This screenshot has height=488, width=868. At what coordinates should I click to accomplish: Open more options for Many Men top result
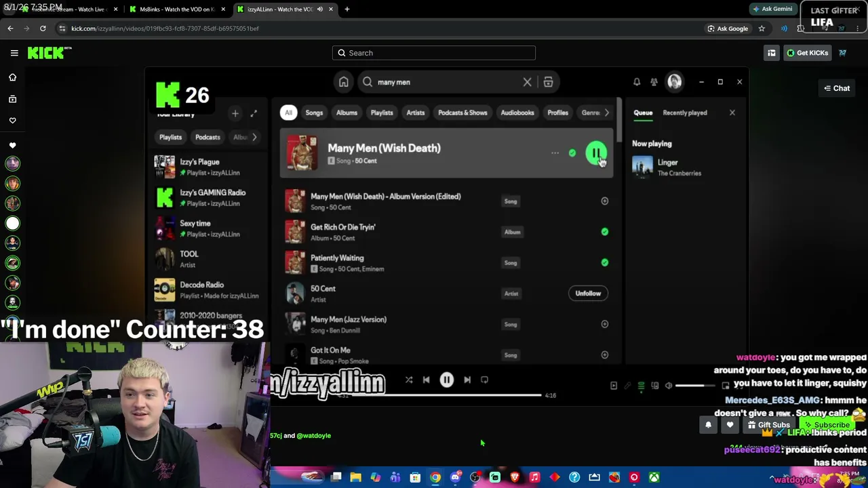tap(555, 153)
